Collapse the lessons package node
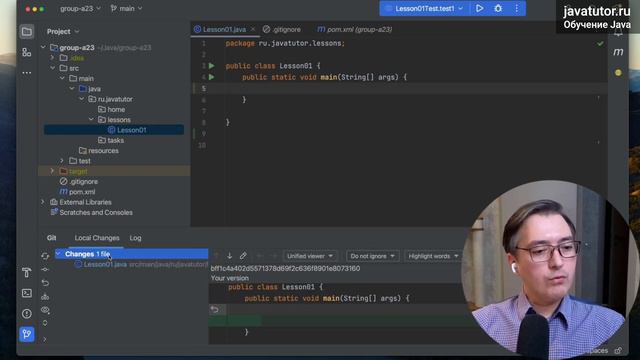Image resolution: width=640 pixels, height=360 pixels. tap(91, 120)
